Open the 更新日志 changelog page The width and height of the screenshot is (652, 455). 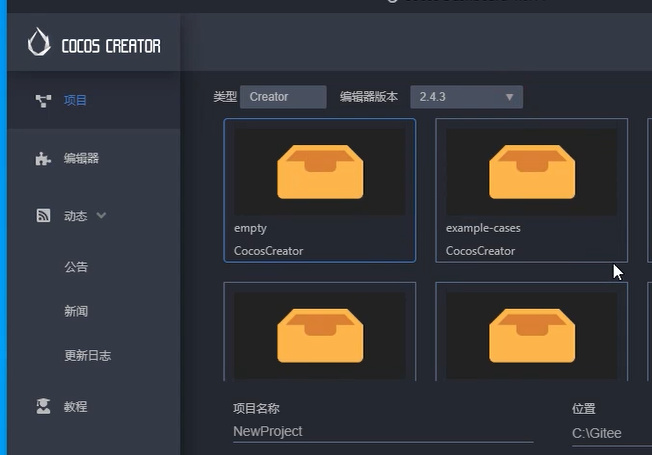click(x=88, y=355)
